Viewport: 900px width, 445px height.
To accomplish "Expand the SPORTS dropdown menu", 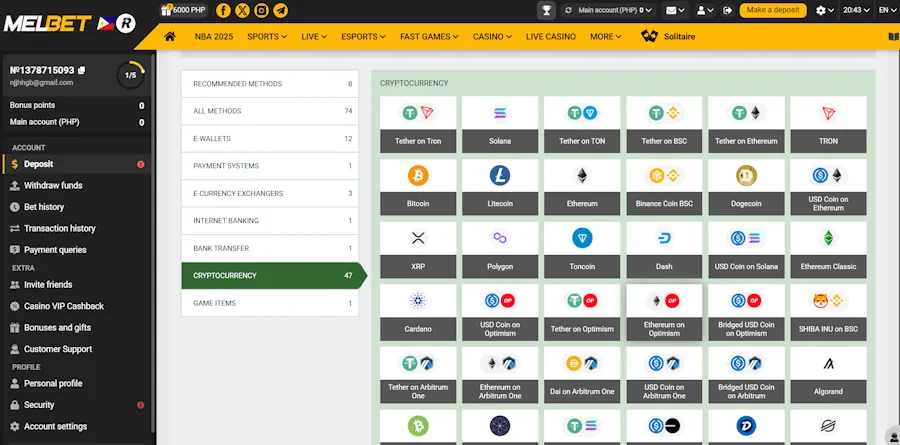I will [267, 36].
